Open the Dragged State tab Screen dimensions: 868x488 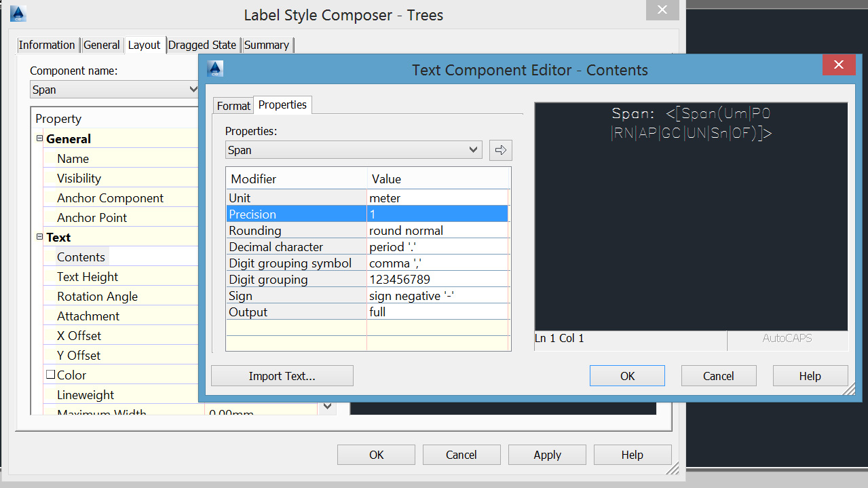click(x=202, y=44)
